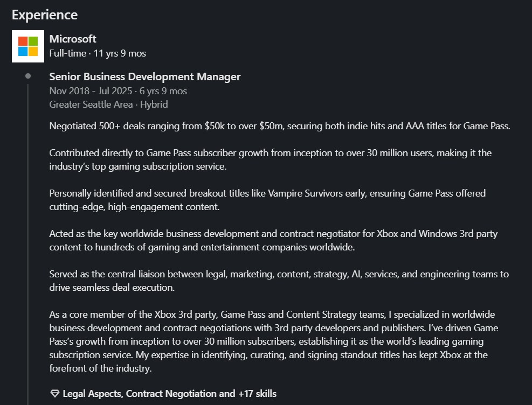Select the timeline bullet beside the job title

pyautogui.click(x=28, y=76)
